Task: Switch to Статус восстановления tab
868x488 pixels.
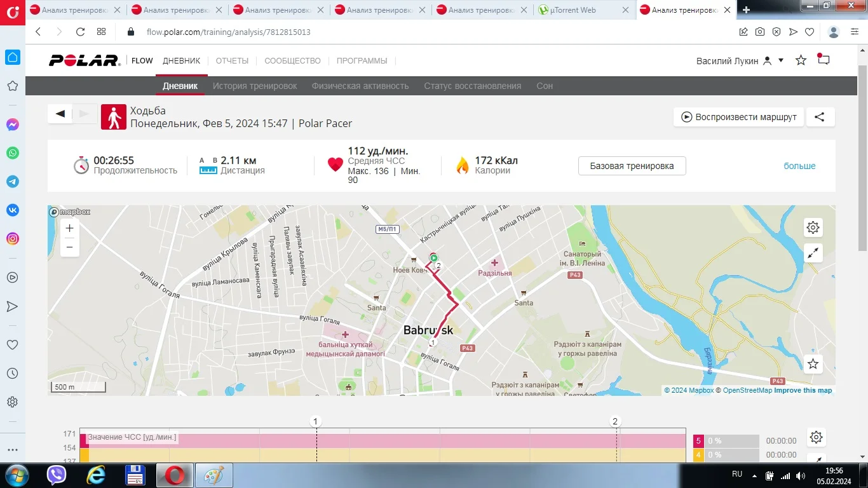Action: pos(473,86)
